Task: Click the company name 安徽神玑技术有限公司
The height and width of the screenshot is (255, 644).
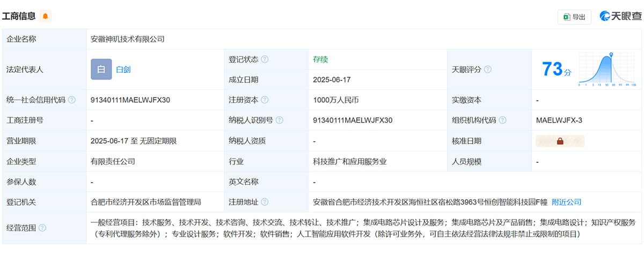Action: [x=128, y=39]
